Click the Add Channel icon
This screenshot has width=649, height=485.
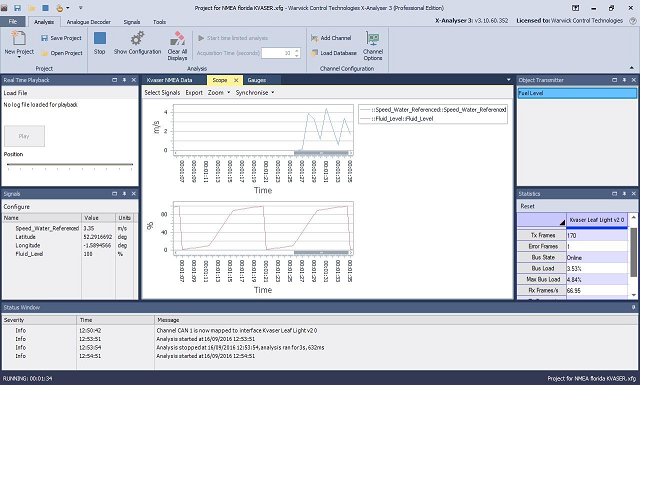313,38
